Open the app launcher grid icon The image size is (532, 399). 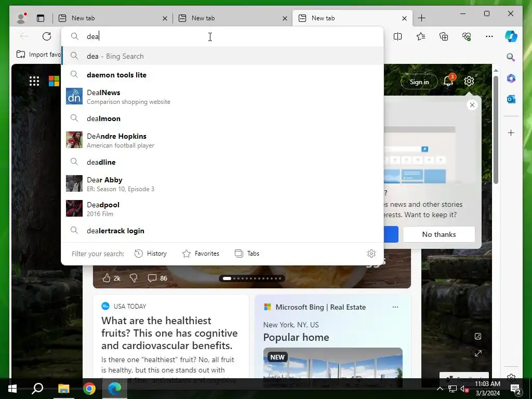click(x=34, y=81)
